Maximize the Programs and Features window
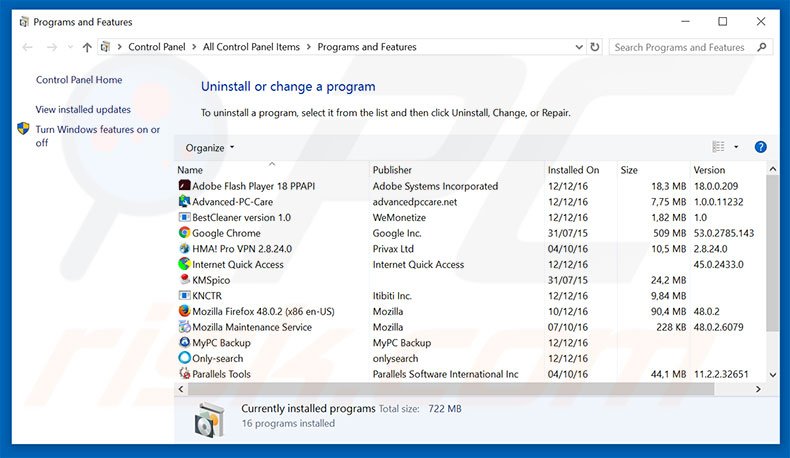 point(722,22)
